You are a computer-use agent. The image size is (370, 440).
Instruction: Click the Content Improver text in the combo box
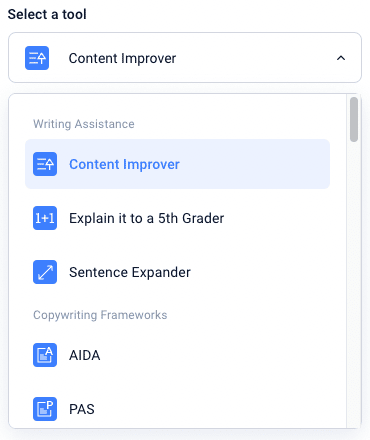tap(122, 58)
